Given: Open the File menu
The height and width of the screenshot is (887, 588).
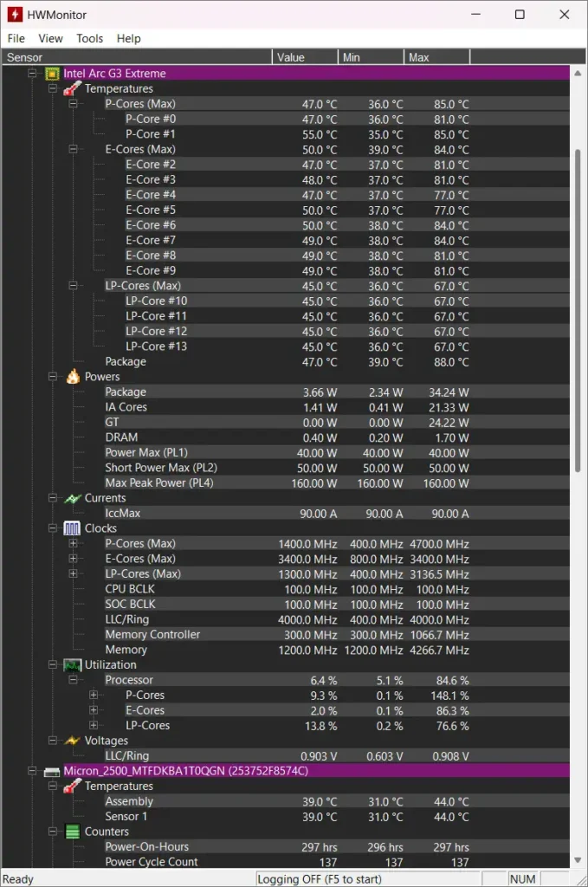Looking at the screenshot, I should [x=16, y=38].
